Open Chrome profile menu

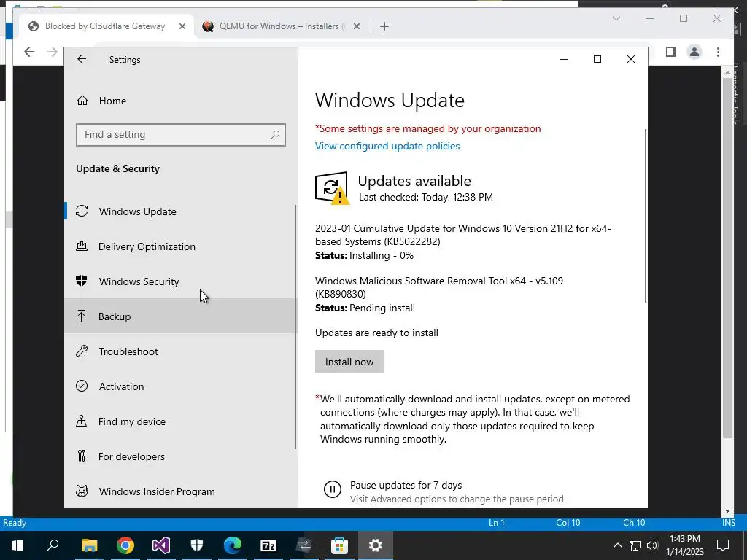694,52
